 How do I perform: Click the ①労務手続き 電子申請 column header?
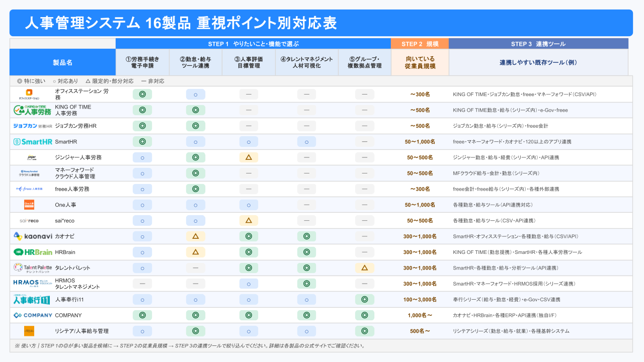[x=142, y=62]
